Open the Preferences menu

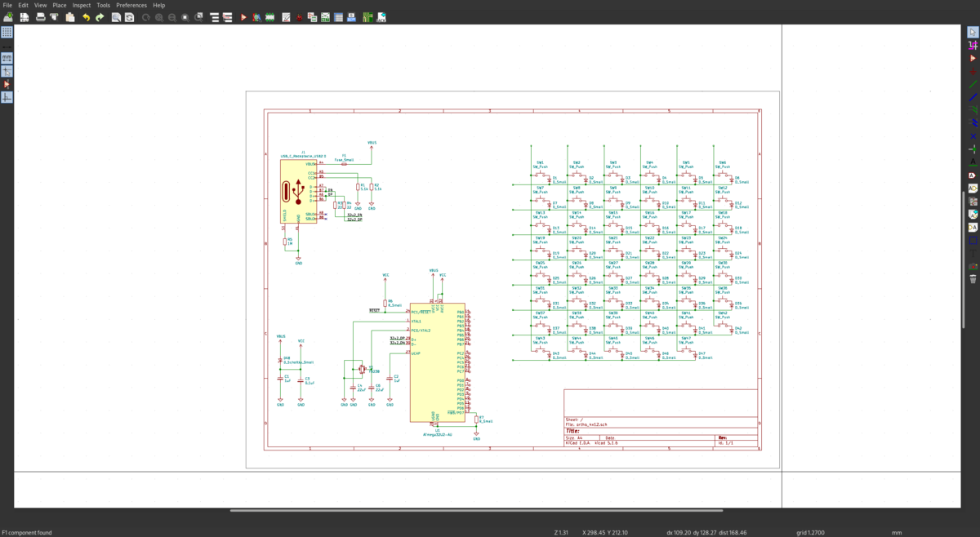tap(131, 5)
